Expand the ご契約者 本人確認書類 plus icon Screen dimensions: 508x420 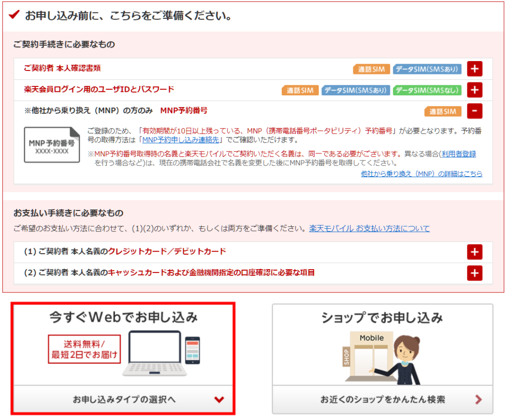point(474,69)
